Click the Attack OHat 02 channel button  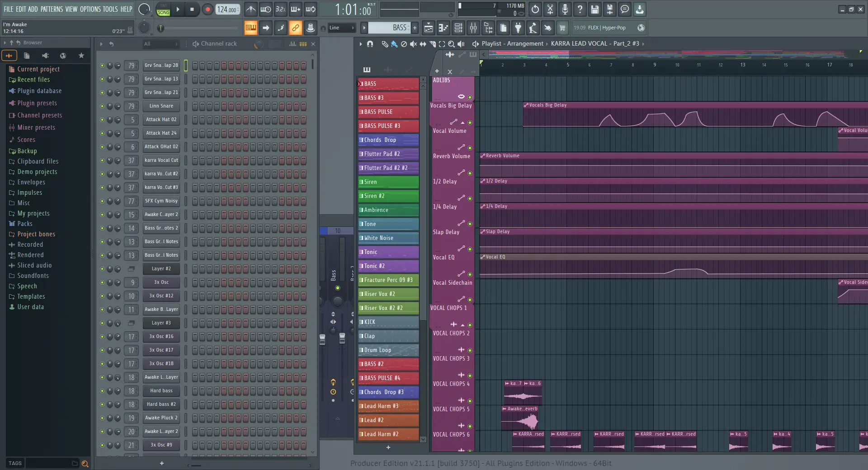click(161, 147)
